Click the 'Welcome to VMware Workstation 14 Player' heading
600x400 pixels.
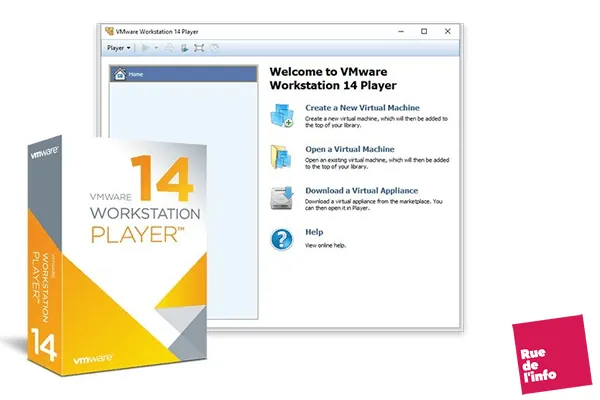click(333, 78)
